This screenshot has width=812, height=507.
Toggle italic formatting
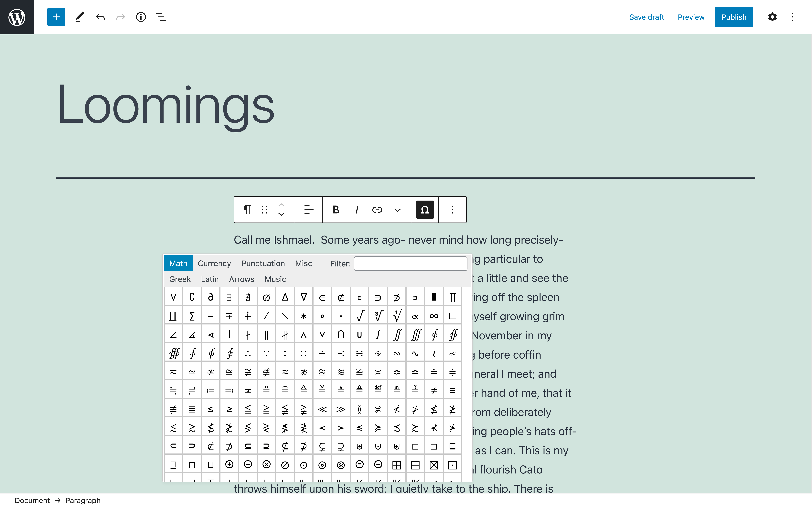[357, 210]
